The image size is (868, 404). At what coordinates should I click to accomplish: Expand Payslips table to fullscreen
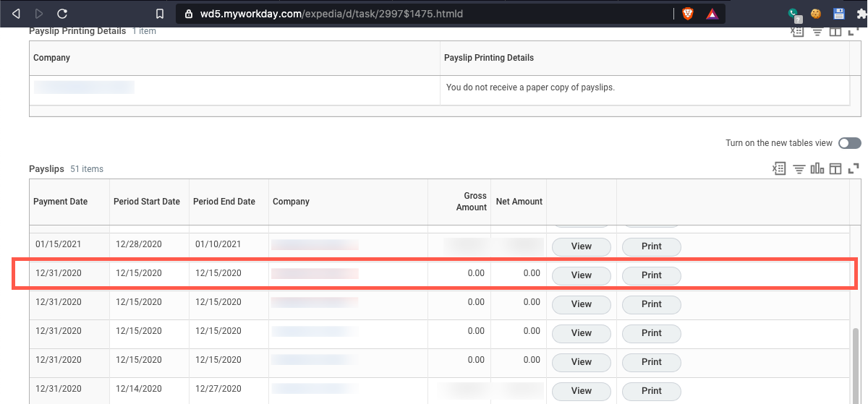[854, 169]
